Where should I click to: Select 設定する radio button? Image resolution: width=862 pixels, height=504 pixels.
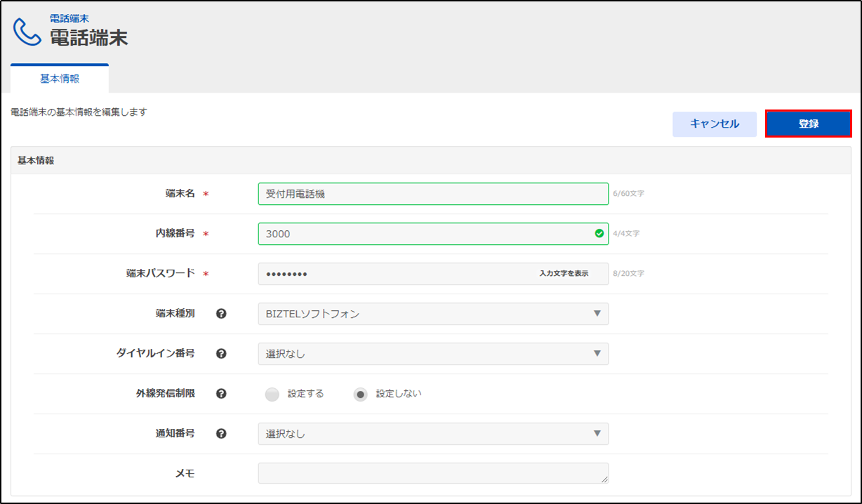[x=272, y=394]
